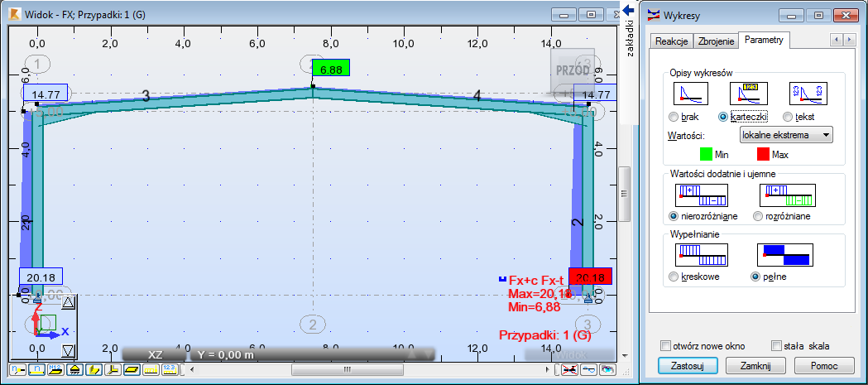Switch to the Parametry tab
The height and width of the screenshot is (385, 868).
pos(764,40)
